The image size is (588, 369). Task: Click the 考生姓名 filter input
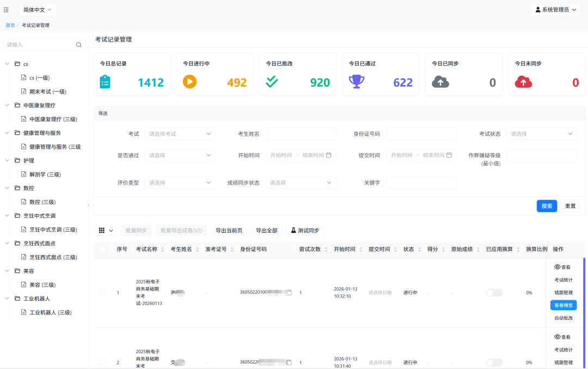click(x=301, y=134)
